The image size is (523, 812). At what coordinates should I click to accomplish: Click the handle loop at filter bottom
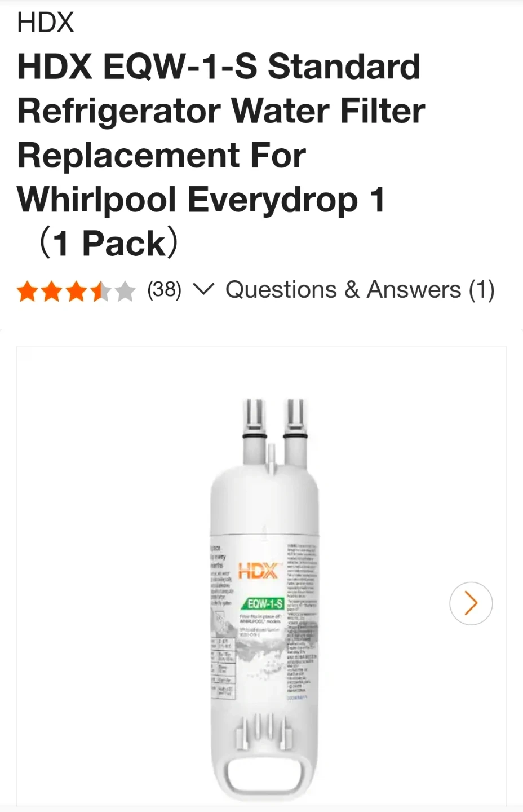point(264,775)
